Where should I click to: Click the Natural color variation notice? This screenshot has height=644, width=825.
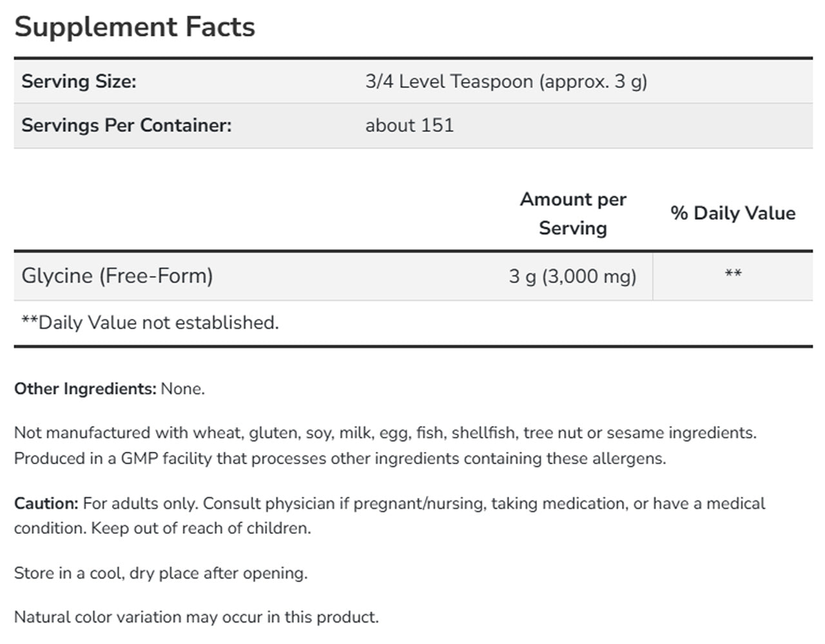pos(197,617)
